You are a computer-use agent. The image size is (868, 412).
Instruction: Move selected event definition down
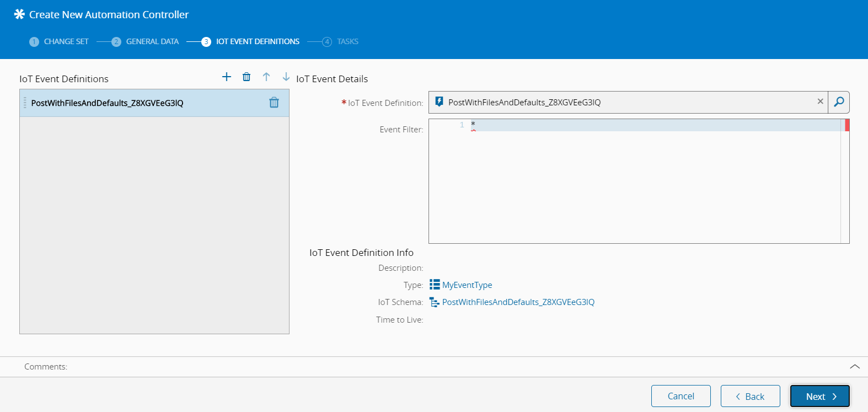(286, 77)
